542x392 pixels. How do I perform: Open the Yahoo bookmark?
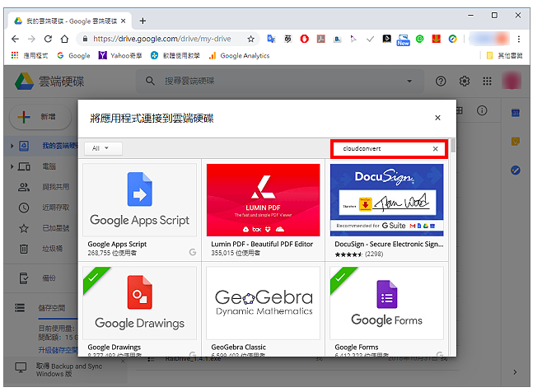tap(120, 55)
